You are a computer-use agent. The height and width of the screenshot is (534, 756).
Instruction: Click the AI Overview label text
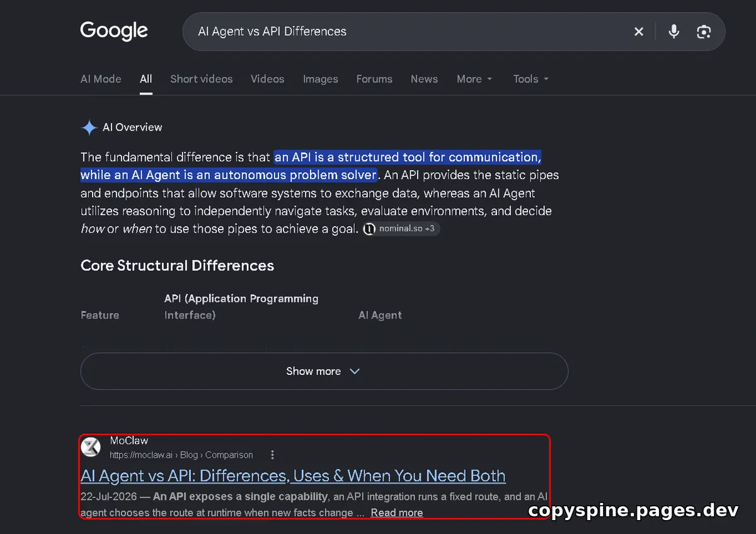(132, 127)
